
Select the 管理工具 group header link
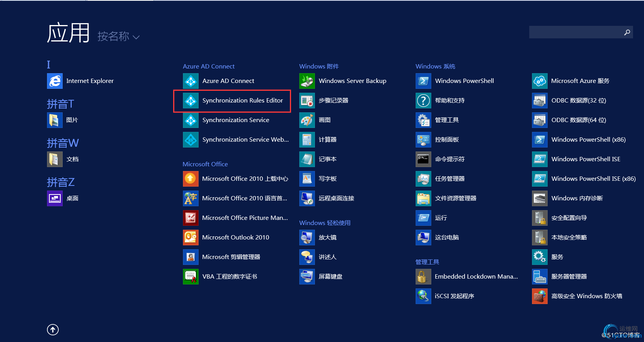pos(427,262)
